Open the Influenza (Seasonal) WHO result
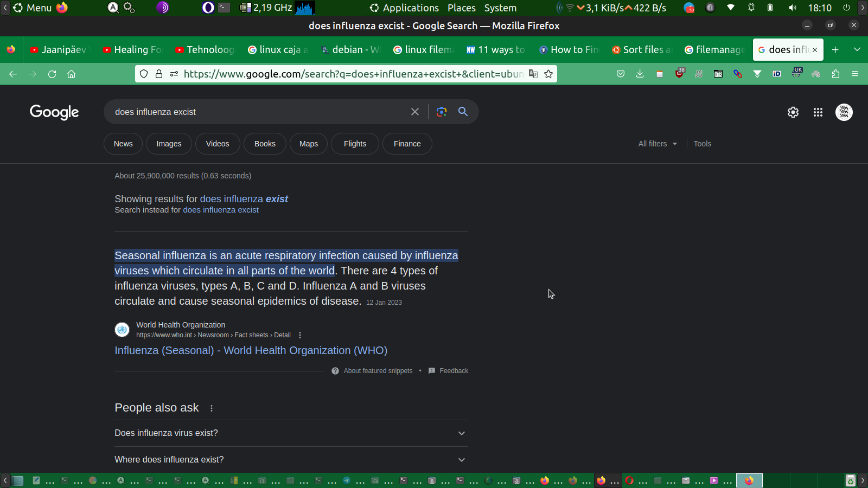This screenshot has width=868, height=488. tap(251, 350)
